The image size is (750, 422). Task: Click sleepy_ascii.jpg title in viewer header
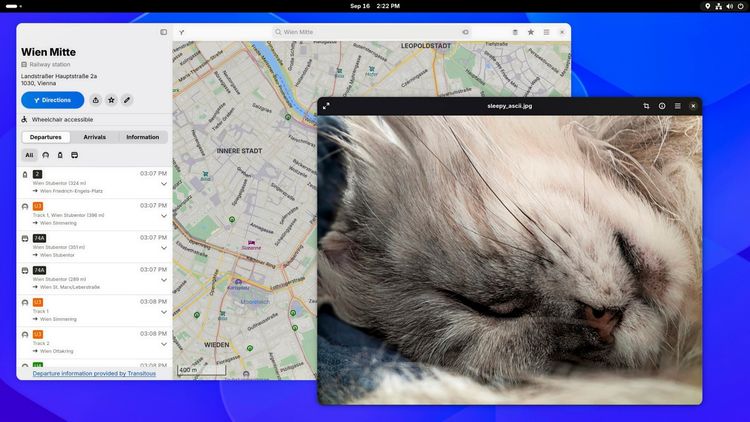tap(510, 106)
